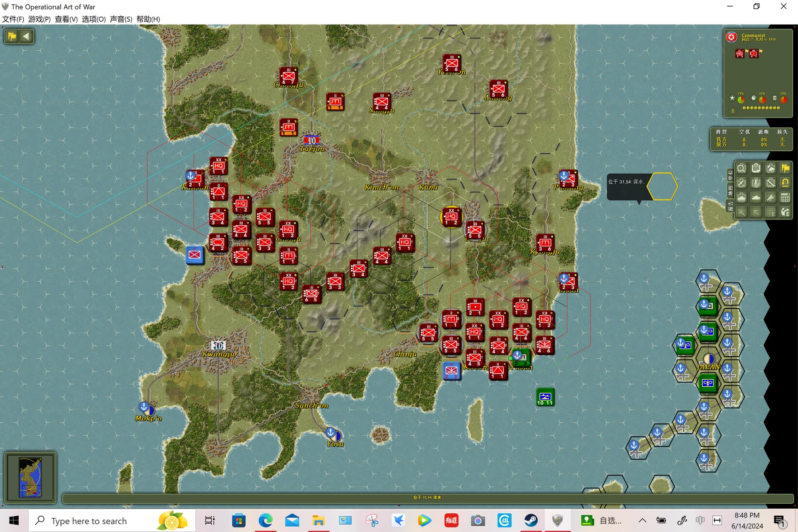Select the green unit at Pusan
This screenshot has height=532, width=798.
click(x=522, y=357)
